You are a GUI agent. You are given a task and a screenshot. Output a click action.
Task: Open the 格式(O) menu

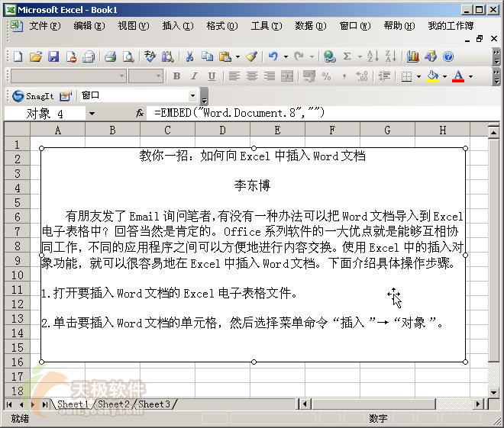(222, 26)
